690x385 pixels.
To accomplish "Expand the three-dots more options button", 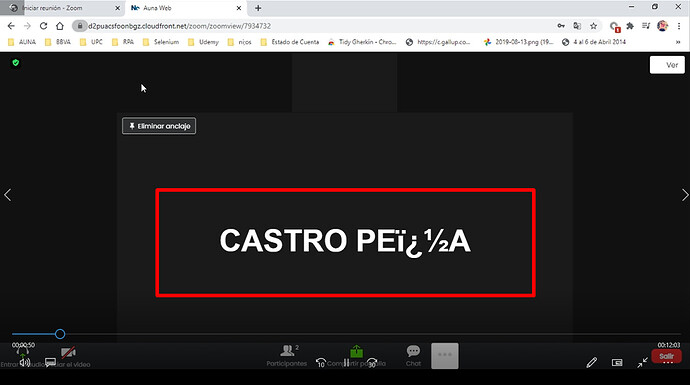I will [x=445, y=356].
